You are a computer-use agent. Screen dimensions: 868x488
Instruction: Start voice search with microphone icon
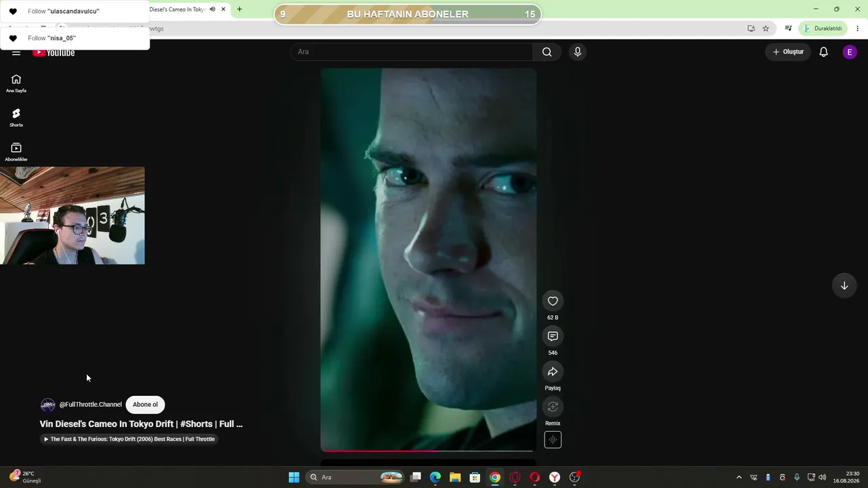tap(578, 52)
